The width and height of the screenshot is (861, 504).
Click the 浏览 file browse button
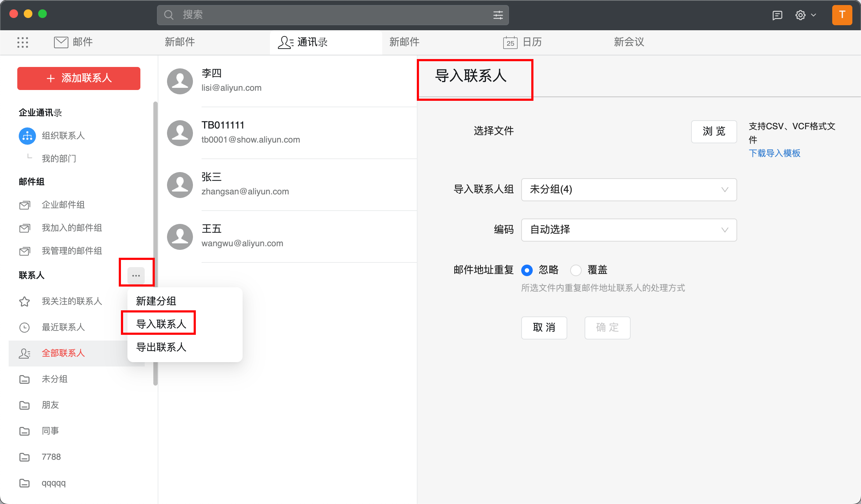[x=713, y=132]
